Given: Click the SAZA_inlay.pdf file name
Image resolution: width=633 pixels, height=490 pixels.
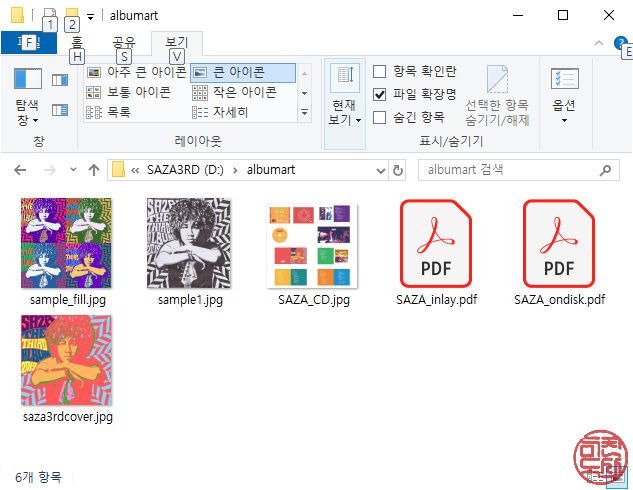Looking at the screenshot, I should [436, 300].
